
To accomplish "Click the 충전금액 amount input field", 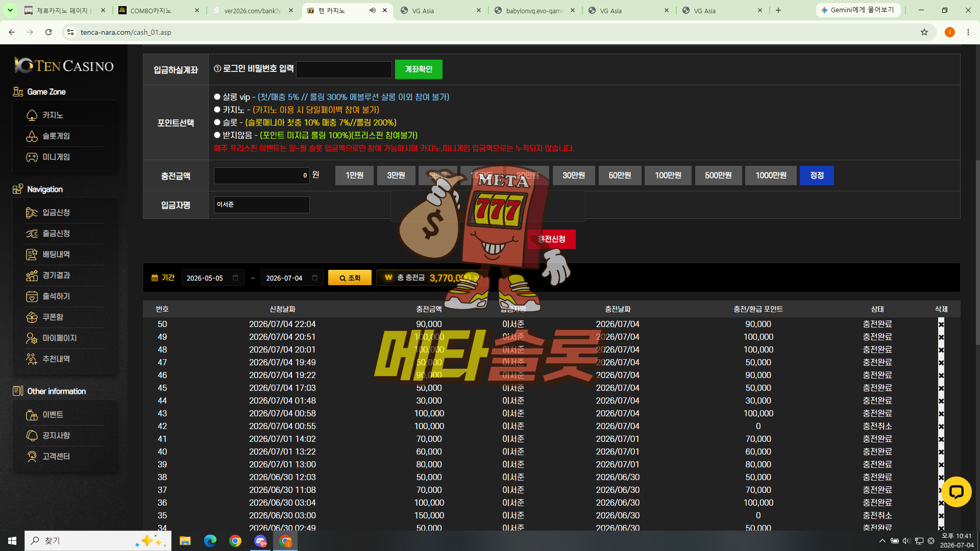I will [x=262, y=176].
